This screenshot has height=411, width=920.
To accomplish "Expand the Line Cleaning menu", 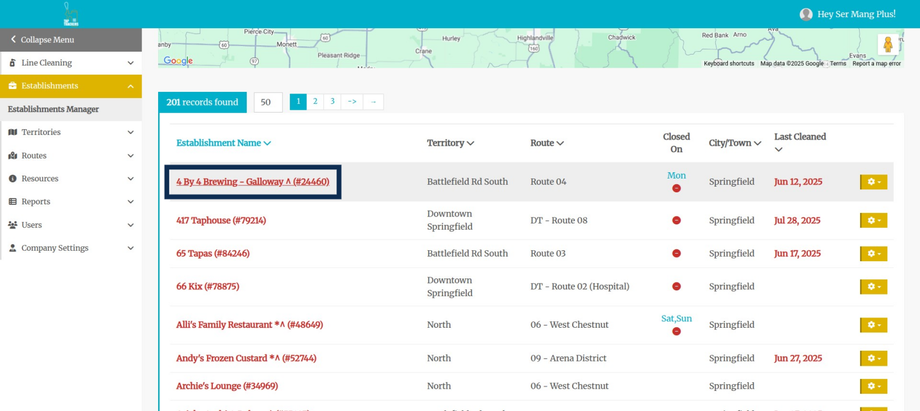I will [71, 63].
